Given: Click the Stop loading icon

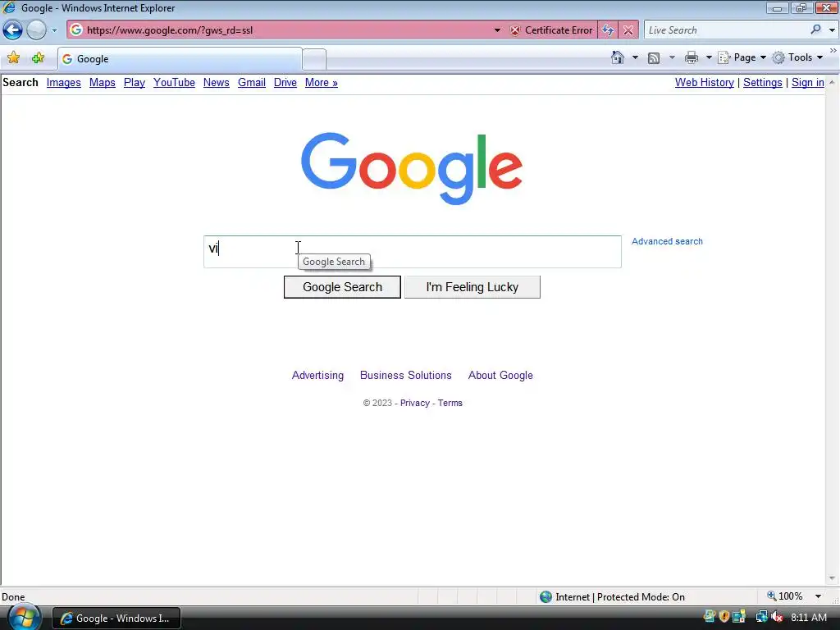Looking at the screenshot, I should (628, 30).
